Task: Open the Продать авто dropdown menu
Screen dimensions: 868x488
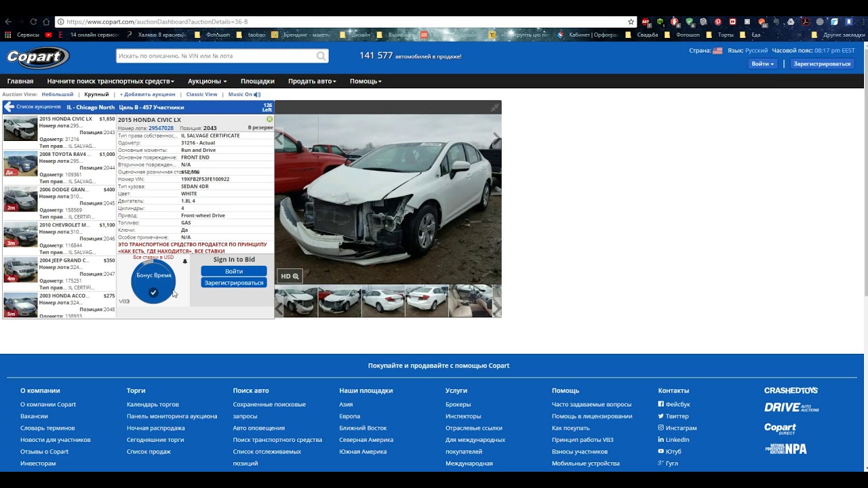Action: [x=312, y=81]
